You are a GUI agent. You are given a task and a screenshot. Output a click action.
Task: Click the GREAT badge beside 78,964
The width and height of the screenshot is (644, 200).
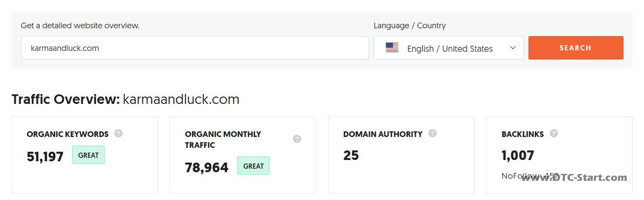[253, 166]
